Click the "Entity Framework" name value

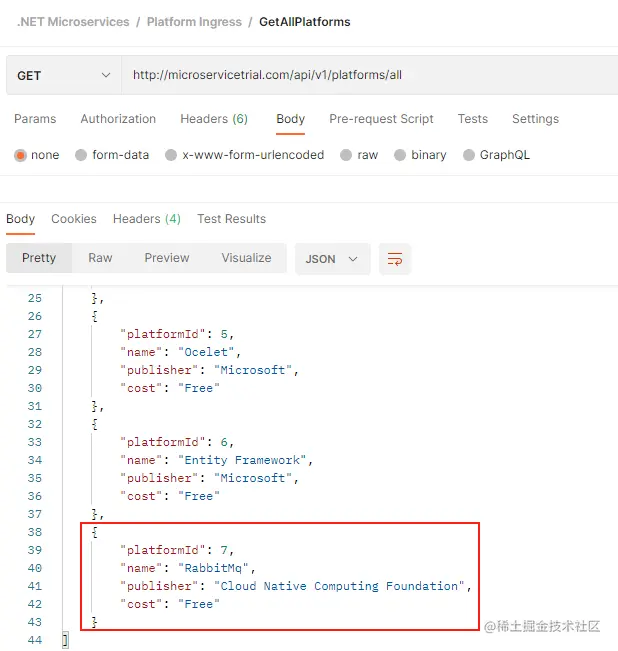[x=242, y=460]
